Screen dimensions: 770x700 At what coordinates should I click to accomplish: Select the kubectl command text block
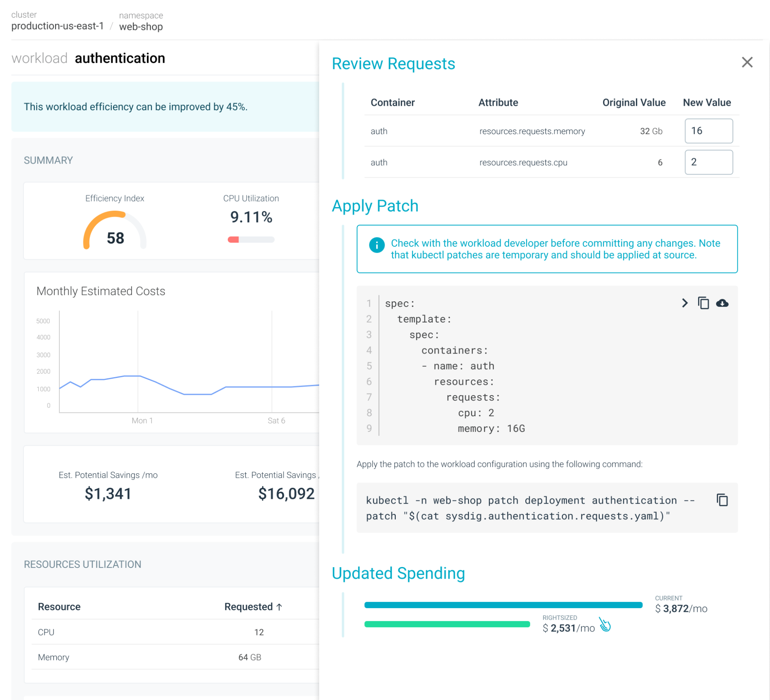531,508
